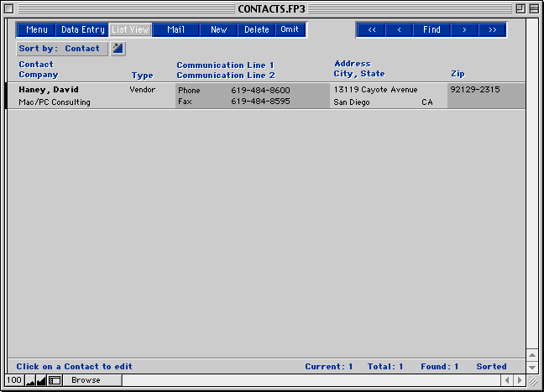544x392 pixels.
Task: Click the Current: 1 status text
Action: [x=329, y=367]
